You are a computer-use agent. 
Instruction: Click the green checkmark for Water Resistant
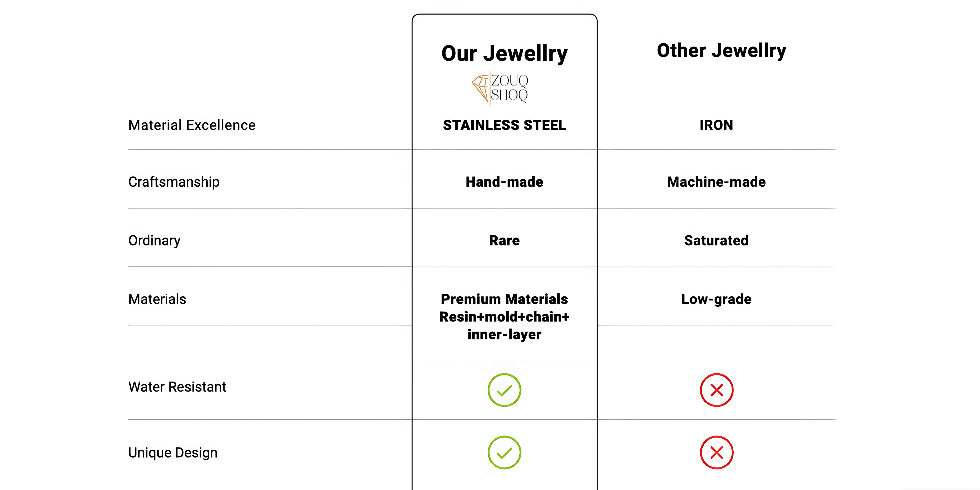tap(504, 390)
